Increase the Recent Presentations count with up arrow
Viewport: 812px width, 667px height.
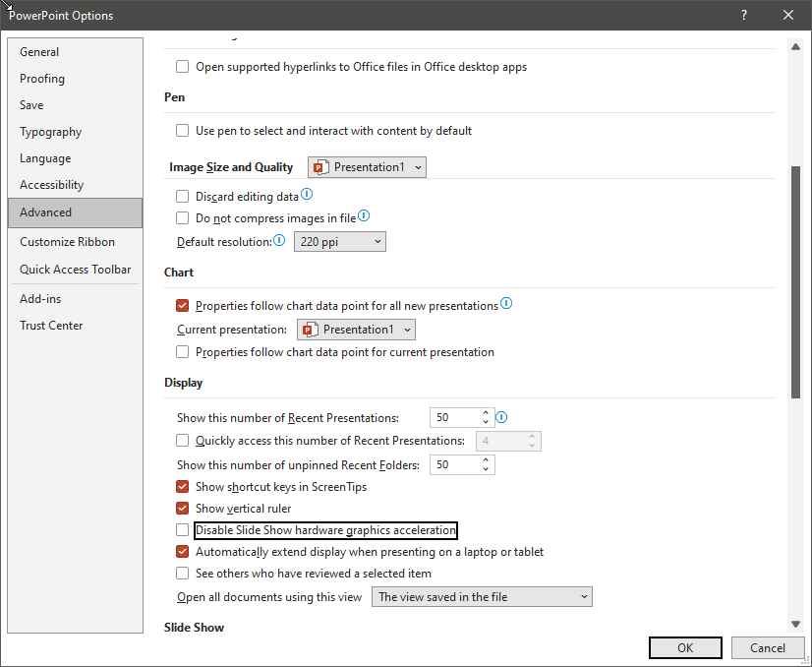486,413
